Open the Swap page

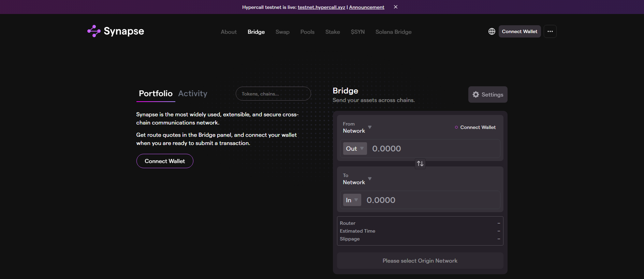[282, 32]
